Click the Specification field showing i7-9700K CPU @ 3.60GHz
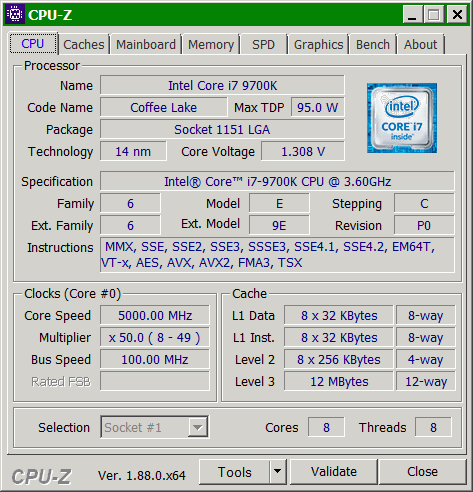 point(277,181)
